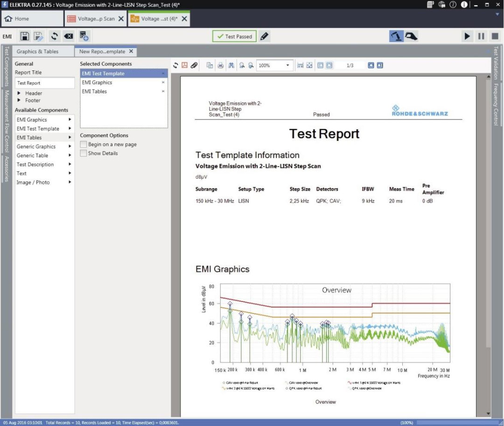Click the Save disk icon in EMI toolbar
This screenshot has width=504, height=426.
[x=25, y=36]
